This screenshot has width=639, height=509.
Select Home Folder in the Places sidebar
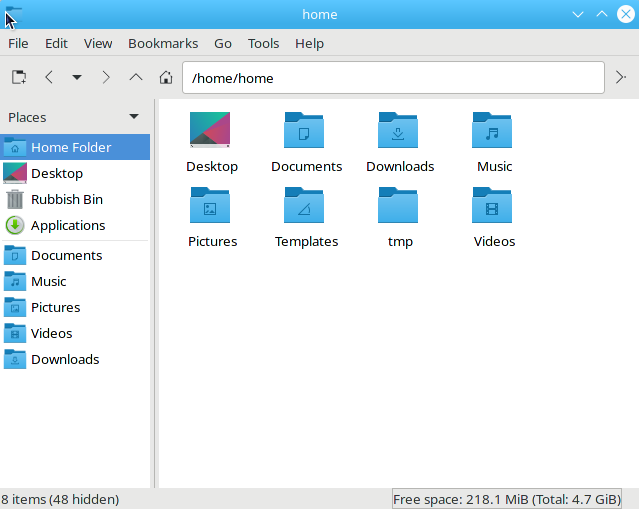pos(75,147)
